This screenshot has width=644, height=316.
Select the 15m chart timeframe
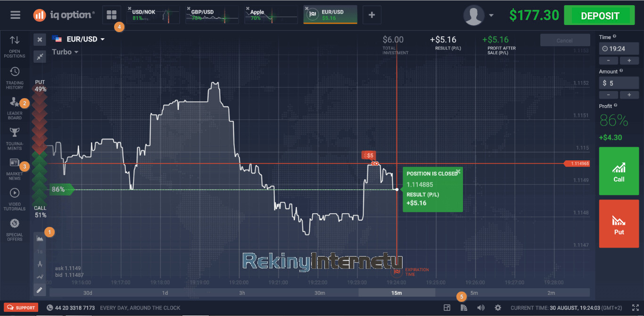[x=396, y=293]
